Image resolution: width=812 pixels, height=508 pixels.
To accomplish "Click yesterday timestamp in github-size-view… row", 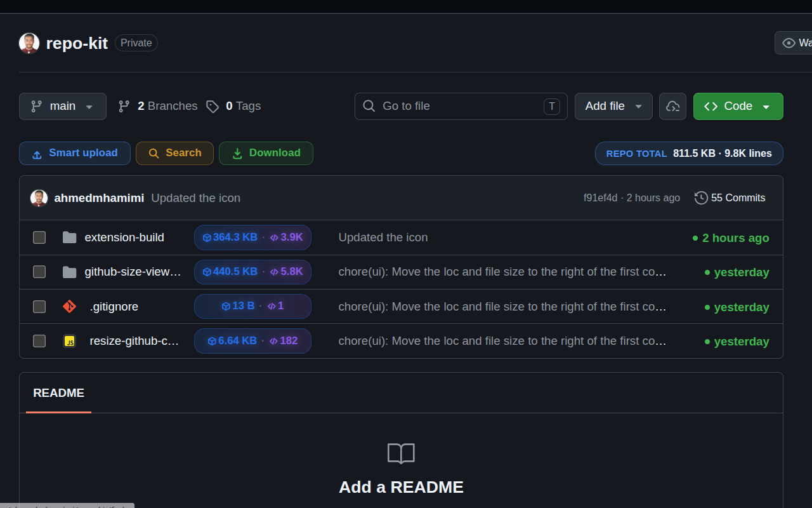I will click(x=742, y=272).
